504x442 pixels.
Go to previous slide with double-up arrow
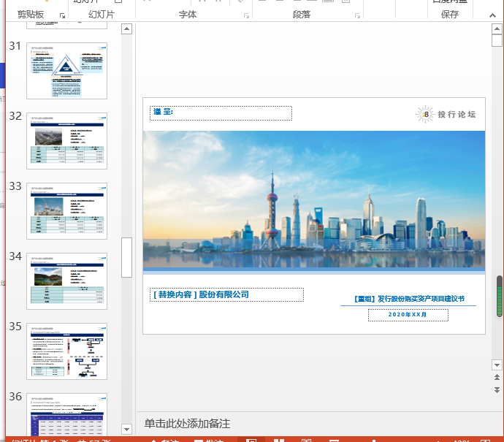(x=497, y=377)
